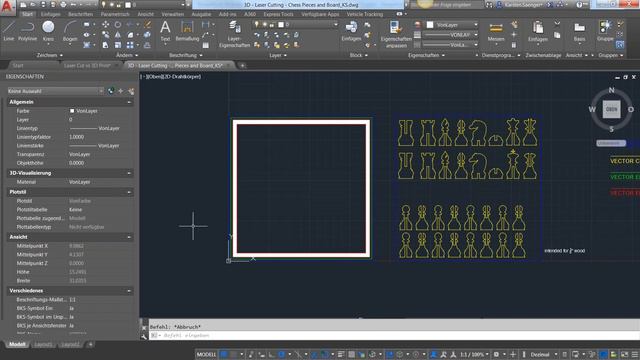Click the Plot printer icon in quick access
The image size is (640, 360).
[x=63, y=5]
